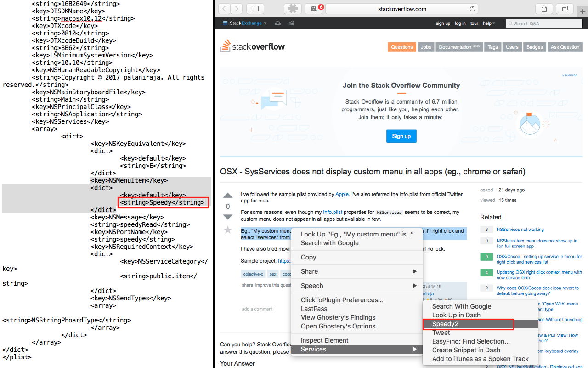The height and width of the screenshot is (368, 588).
Task: Mark the question as favorite with the star
Action: [228, 230]
